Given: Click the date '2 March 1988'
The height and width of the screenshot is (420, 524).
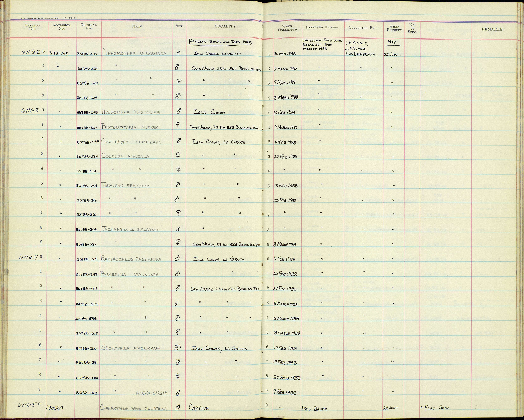Looking at the screenshot, I should (x=286, y=69).
